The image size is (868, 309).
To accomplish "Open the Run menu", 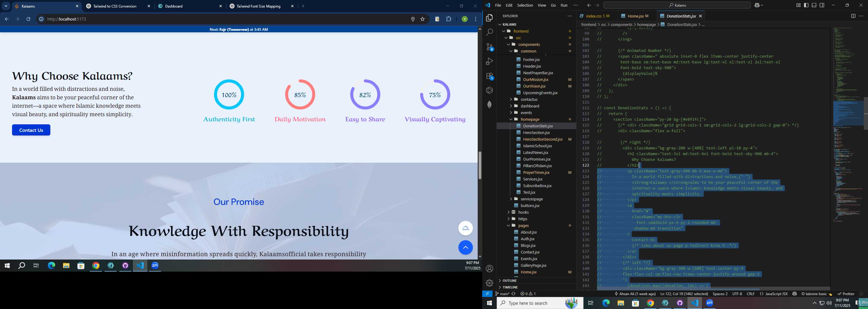I will [x=564, y=5].
